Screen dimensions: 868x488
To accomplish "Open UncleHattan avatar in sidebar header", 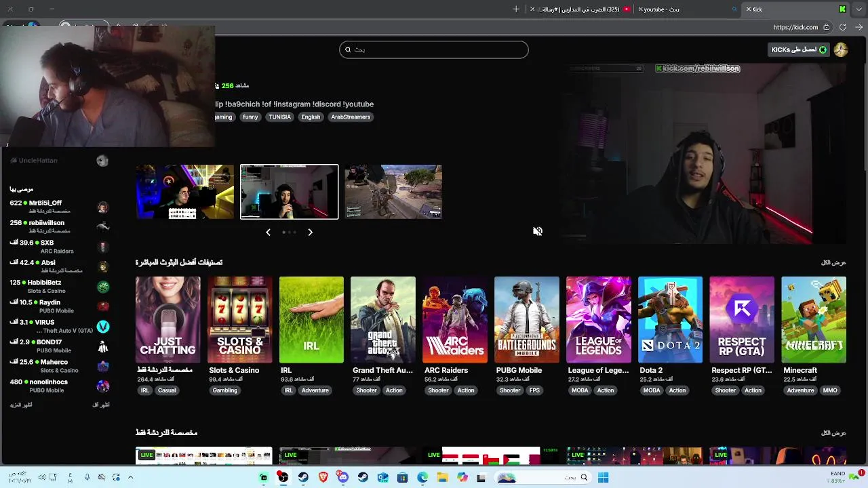I will tap(102, 161).
